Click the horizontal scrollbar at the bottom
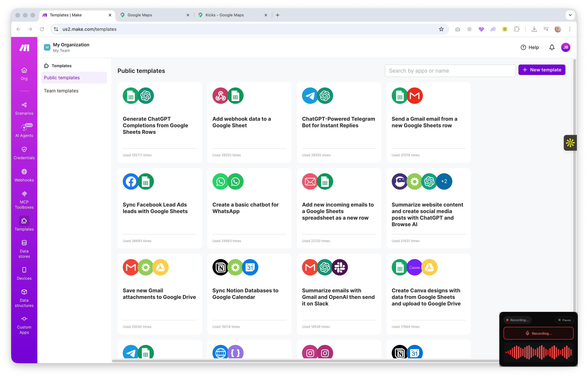The height and width of the screenshot is (377, 588). [x=294, y=361]
